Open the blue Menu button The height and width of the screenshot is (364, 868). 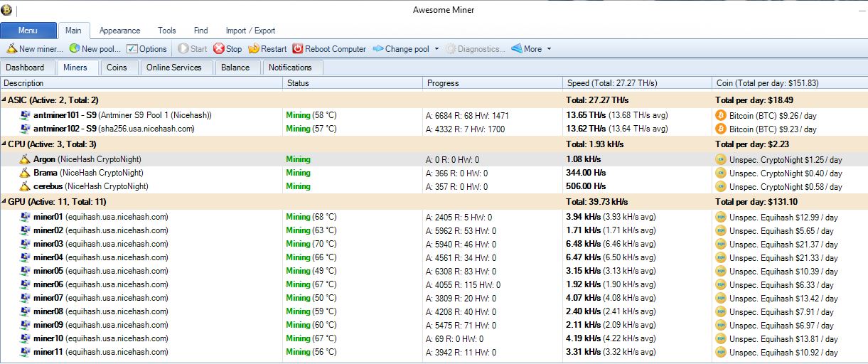tap(28, 31)
